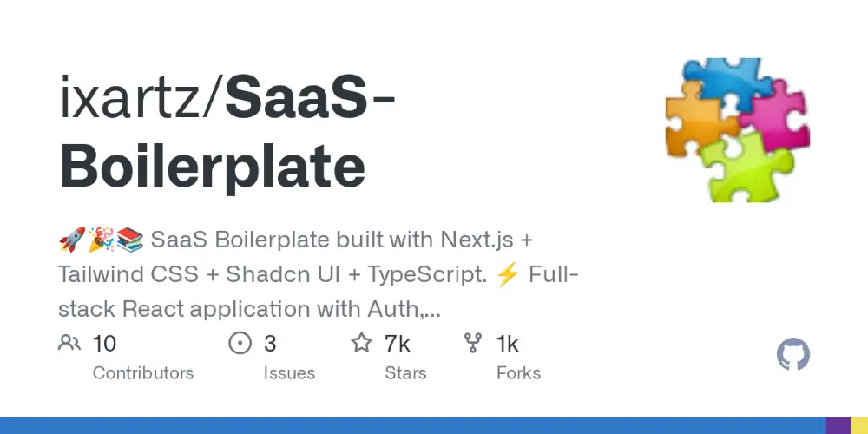Select the Issues label
Screen dimensions: 868x434
pos(289,373)
